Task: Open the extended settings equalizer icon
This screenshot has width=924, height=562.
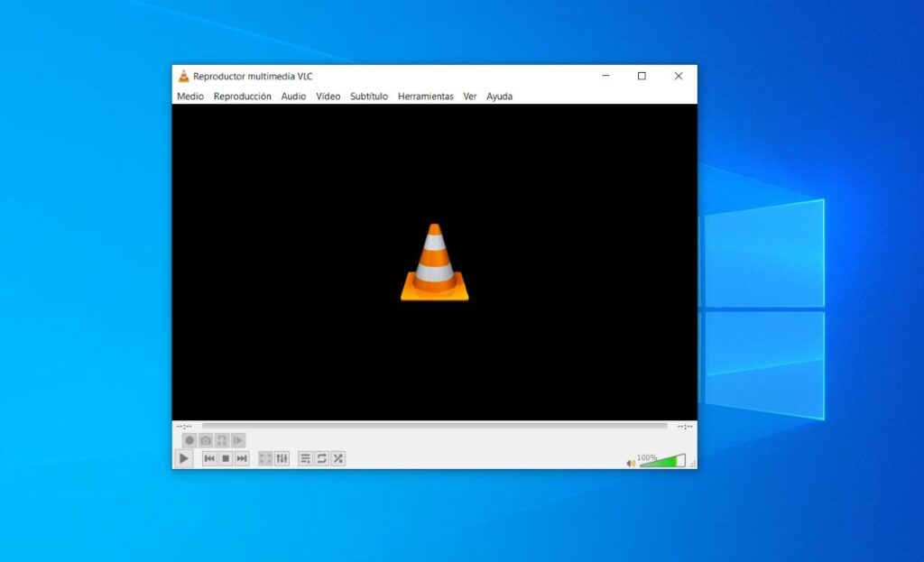Action: pos(282,457)
